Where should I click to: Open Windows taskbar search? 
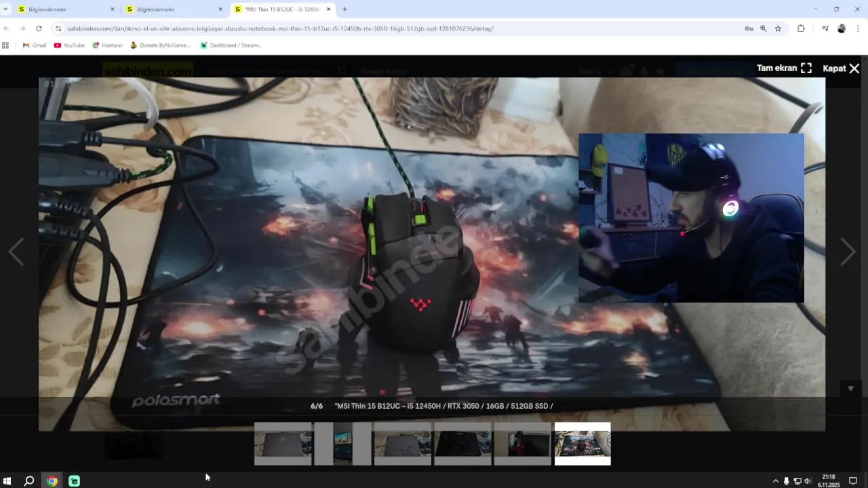(x=29, y=481)
